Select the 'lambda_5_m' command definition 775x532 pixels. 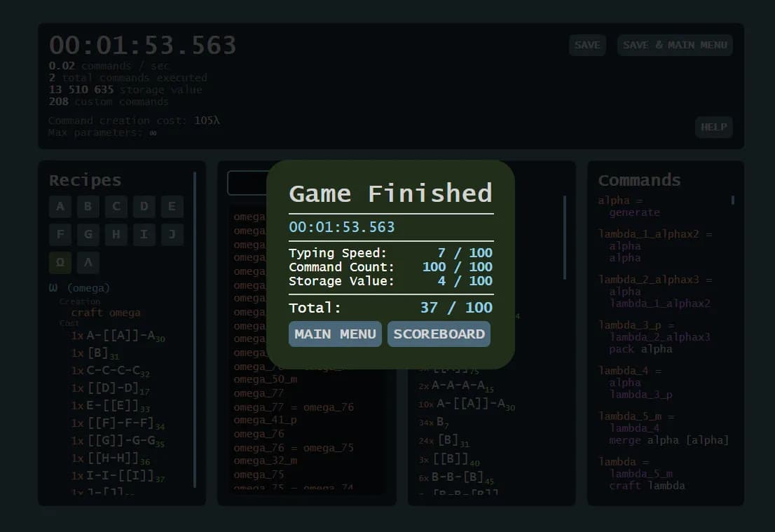coord(629,416)
